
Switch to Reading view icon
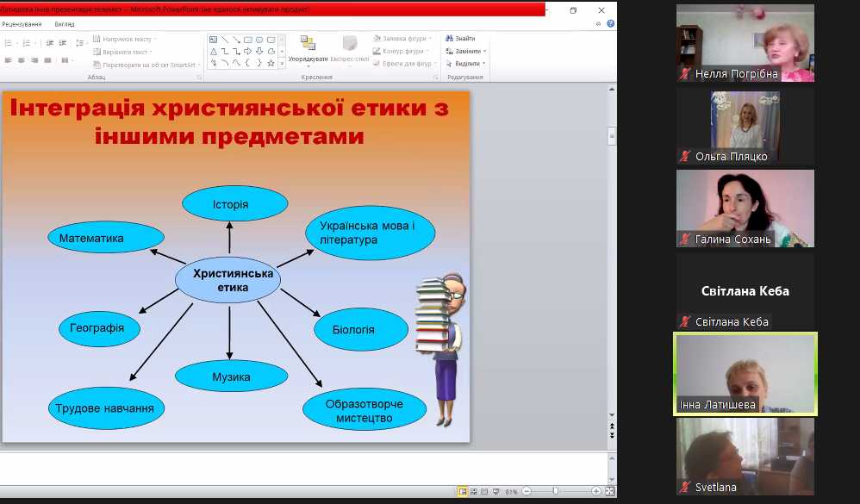coord(486,491)
